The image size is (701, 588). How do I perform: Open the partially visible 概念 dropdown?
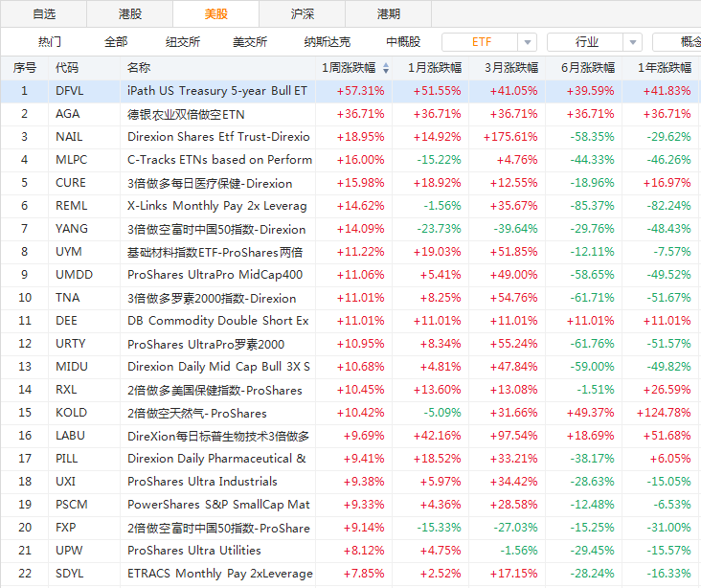pyautogui.click(x=677, y=42)
